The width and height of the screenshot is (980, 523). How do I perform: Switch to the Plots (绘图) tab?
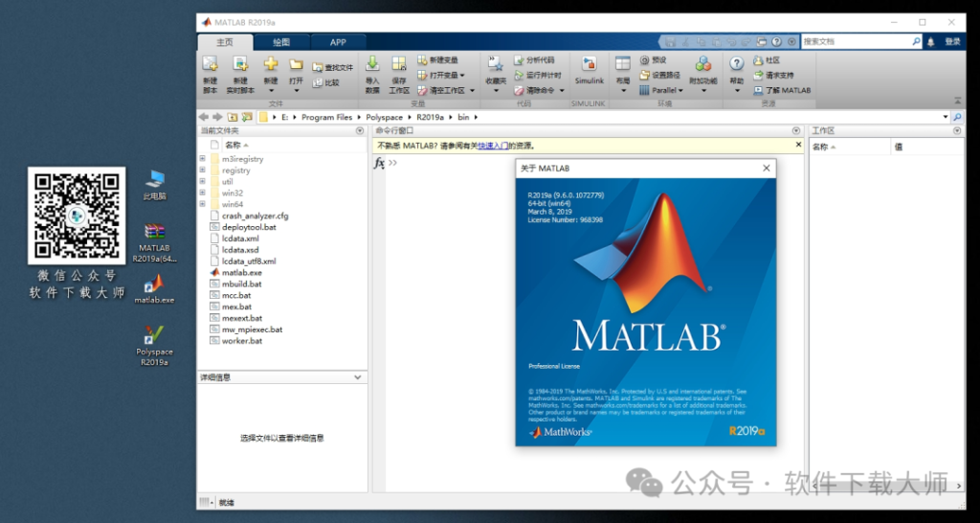pos(281,42)
